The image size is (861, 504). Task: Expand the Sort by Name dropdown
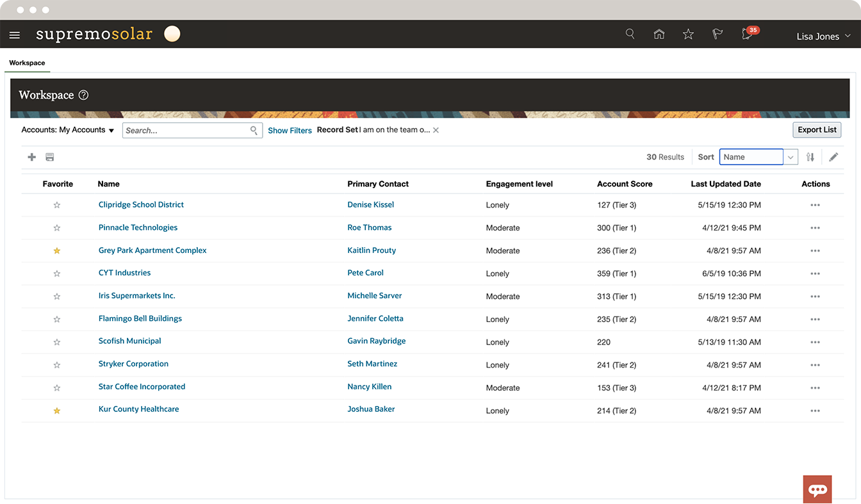790,156
